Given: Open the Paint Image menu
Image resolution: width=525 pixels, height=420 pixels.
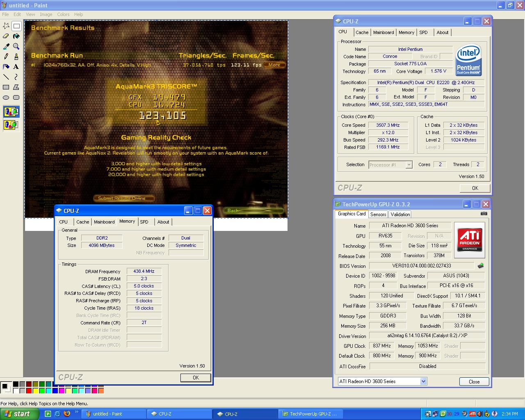Looking at the screenshot, I should 46,14.
